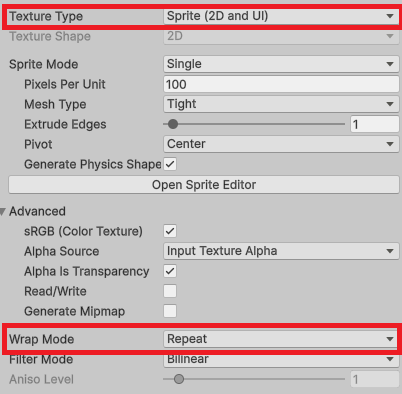
Task: Open the Mesh Type dropdown showing Tight
Action: [x=281, y=104]
